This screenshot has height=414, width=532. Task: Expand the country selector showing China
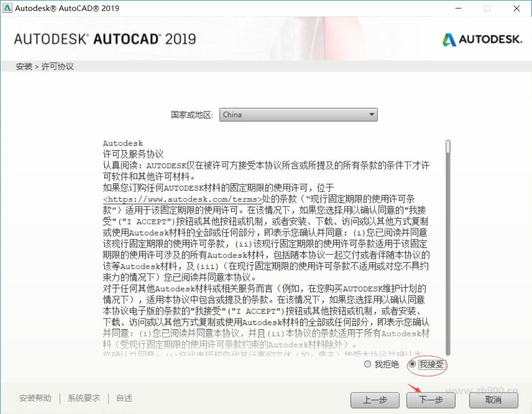point(298,114)
